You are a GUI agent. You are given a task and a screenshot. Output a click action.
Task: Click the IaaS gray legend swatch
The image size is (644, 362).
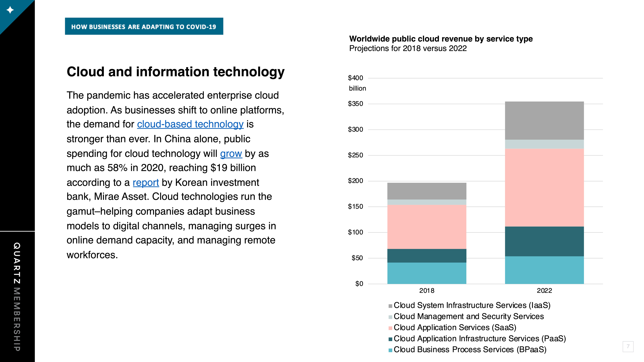(390, 306)
